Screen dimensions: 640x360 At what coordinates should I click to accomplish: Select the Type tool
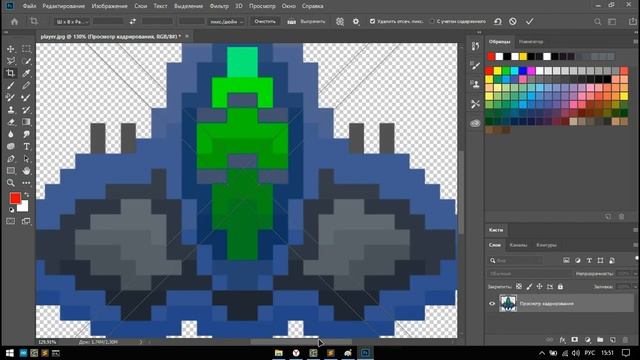(x=26, y=147)
